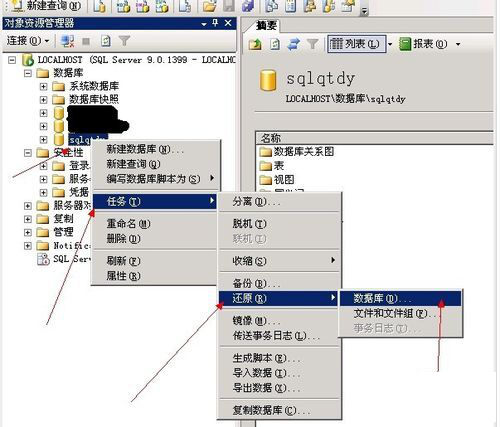Viewport: 500px width, 427px height.
Task: Expand the 数据库快照 folder
Action: pyautogui.click(x=43, y=100)
